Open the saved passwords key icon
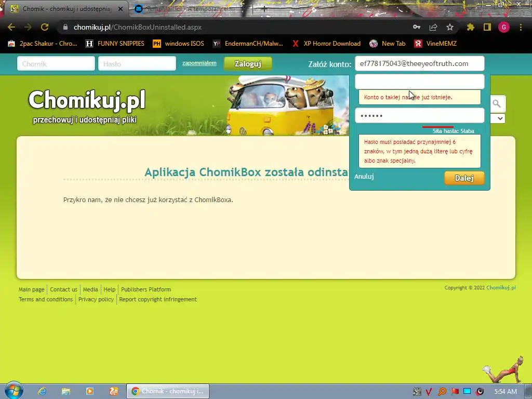 [417, 27]
